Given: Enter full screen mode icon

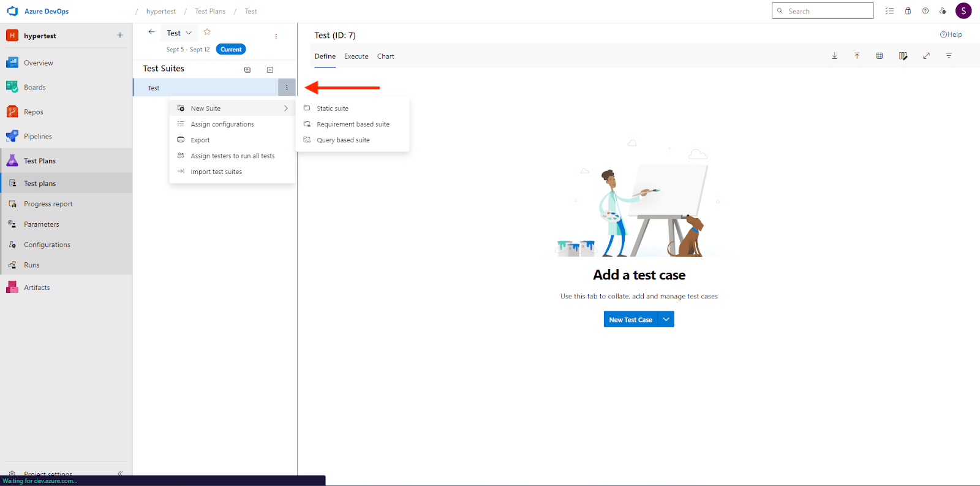Looking at the screenshot, I should pyautogui.click(x=926, y=56).
